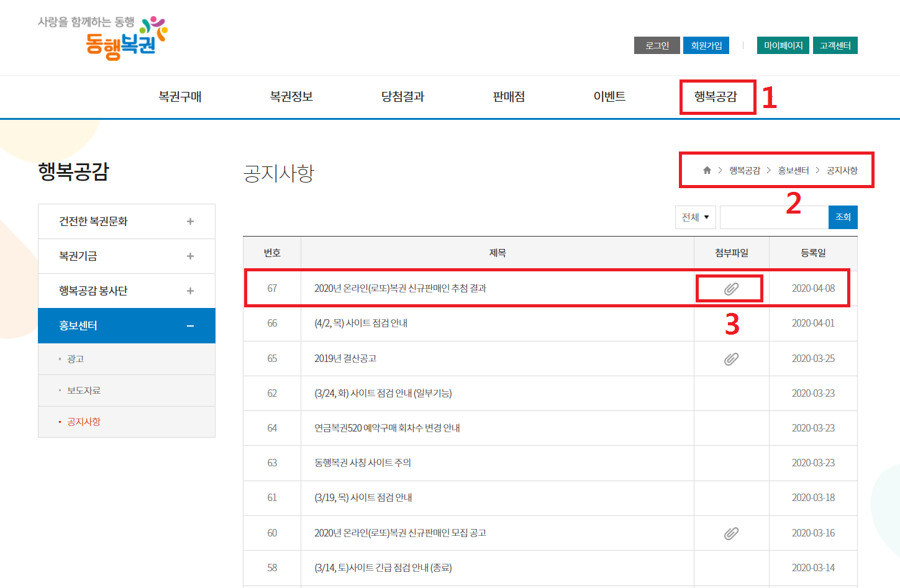Click 홍보센터 sidebar item
The image size is (900, 588).
[x=127, y=326]
